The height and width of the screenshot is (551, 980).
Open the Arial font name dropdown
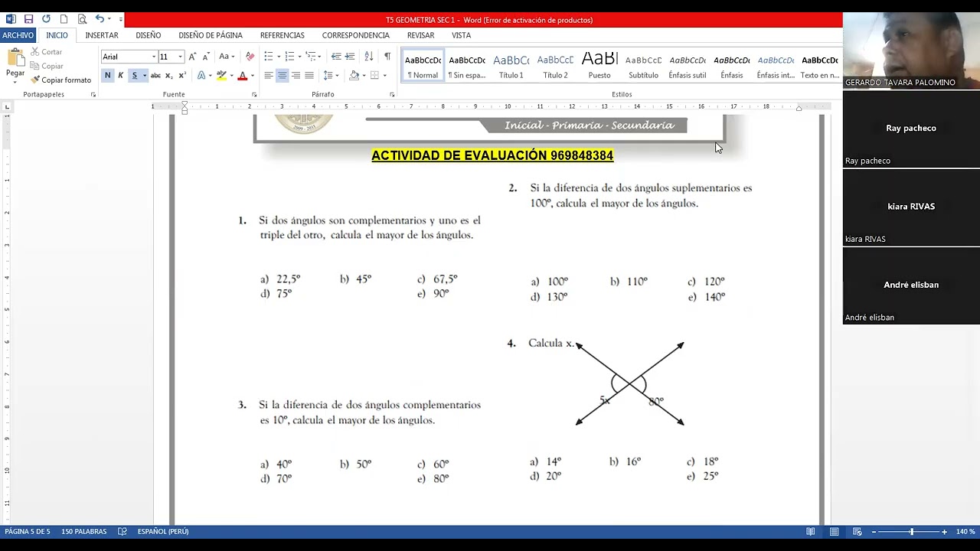pos(153,57)
